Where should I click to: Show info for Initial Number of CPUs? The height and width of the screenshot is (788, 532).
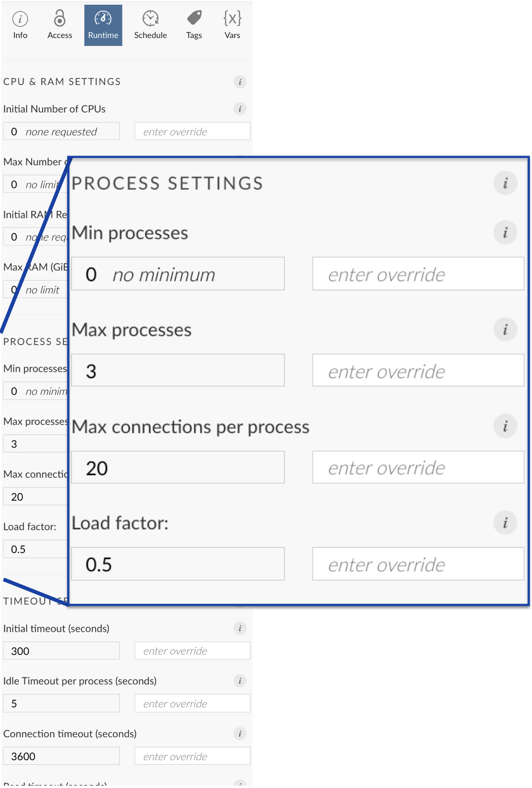pyautogui.click(x=240, y=109)
